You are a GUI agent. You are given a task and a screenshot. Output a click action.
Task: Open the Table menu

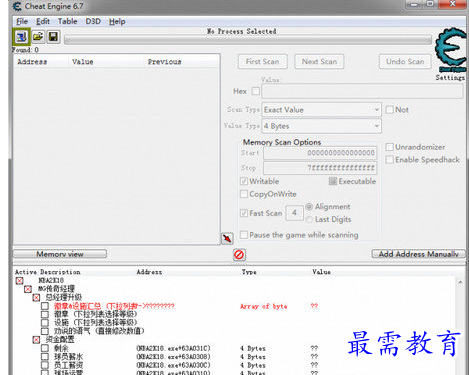(x=67, y=22)
